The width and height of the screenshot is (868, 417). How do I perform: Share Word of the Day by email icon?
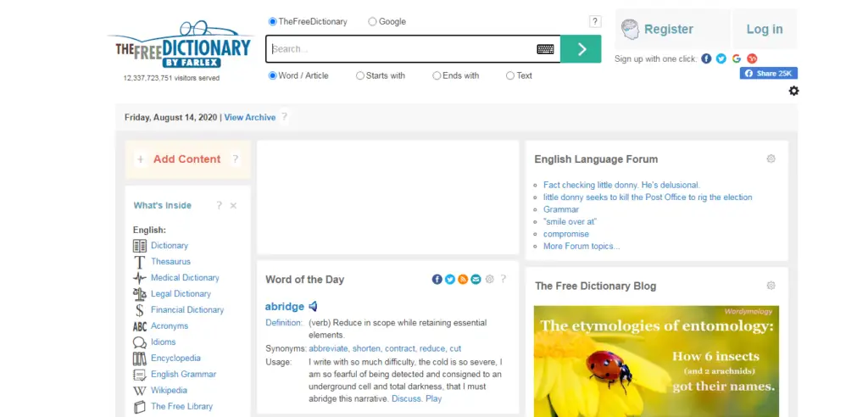[476, 280]
